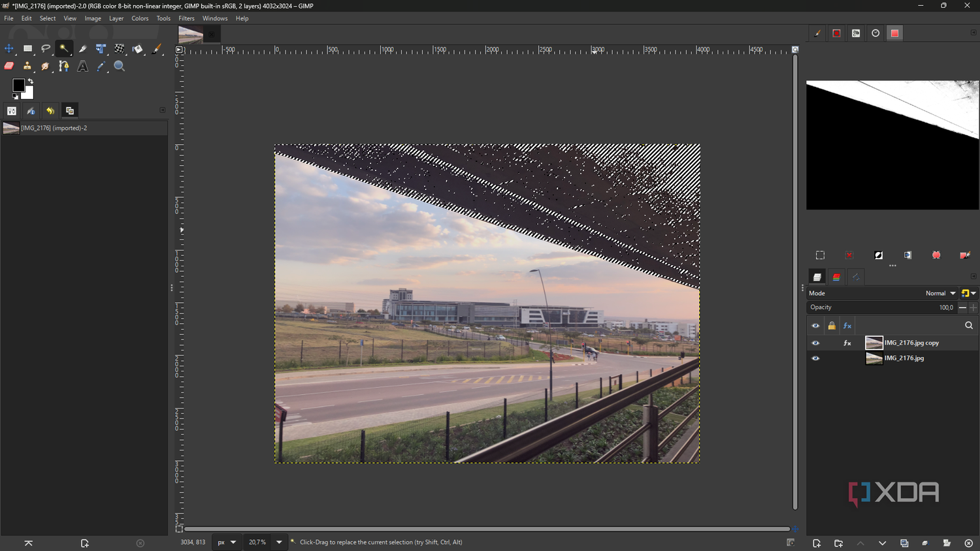Open the top-right dock tab configuration menu
The height and width of the screenshot is (551, 980).
[x=973, y=33]
